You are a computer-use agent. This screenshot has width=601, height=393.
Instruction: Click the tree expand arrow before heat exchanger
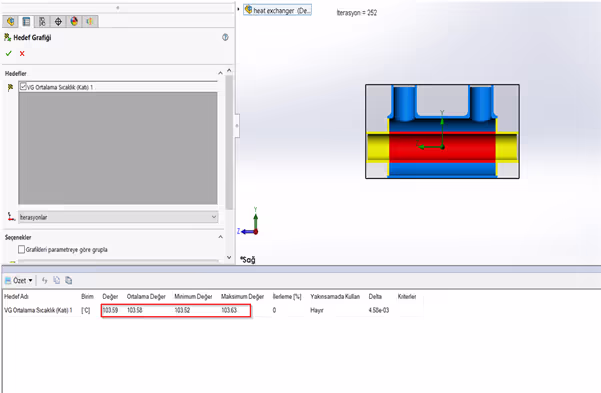[238, 9]
